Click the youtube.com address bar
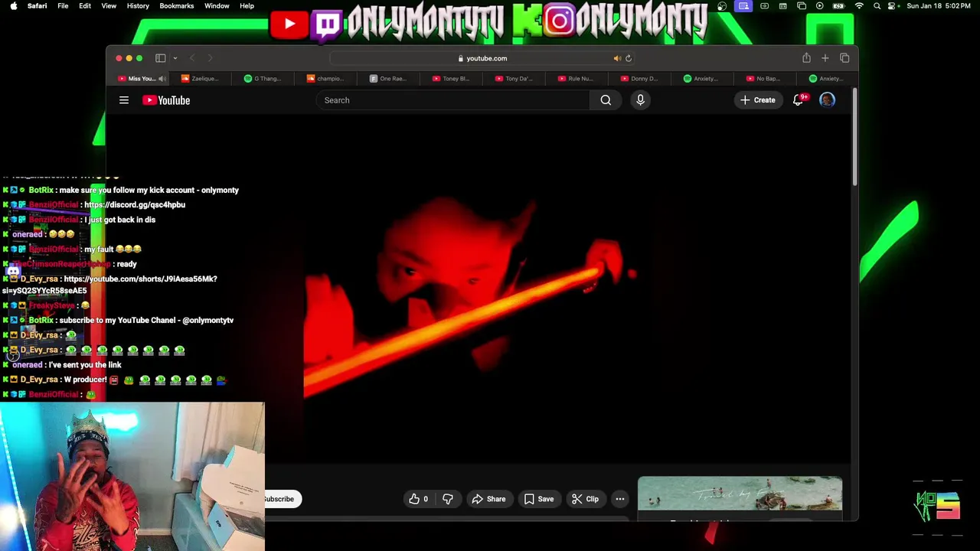This screenshot has height=551, width=980. 482,58
